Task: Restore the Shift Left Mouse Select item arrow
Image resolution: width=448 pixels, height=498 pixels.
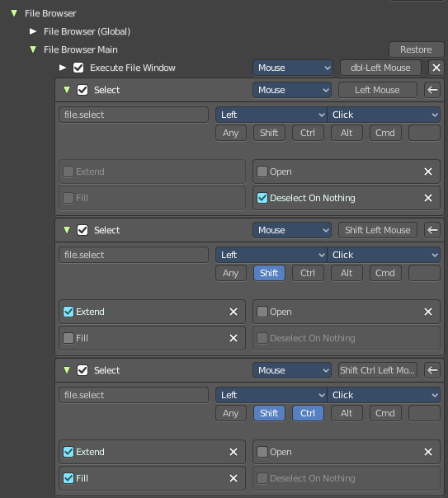Action: [432, 230]
